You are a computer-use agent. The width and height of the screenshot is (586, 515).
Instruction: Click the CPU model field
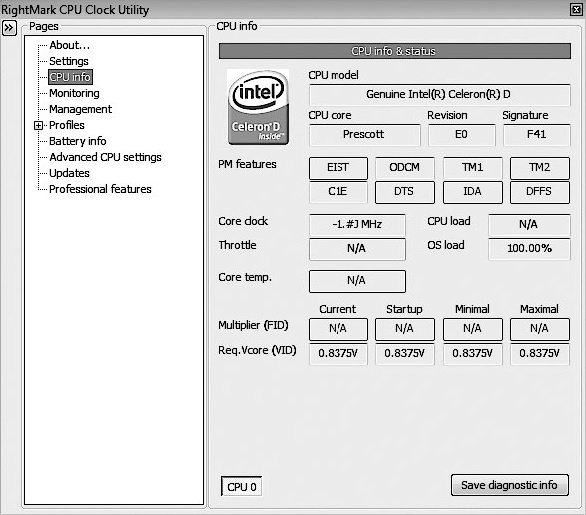coord(440,95)
